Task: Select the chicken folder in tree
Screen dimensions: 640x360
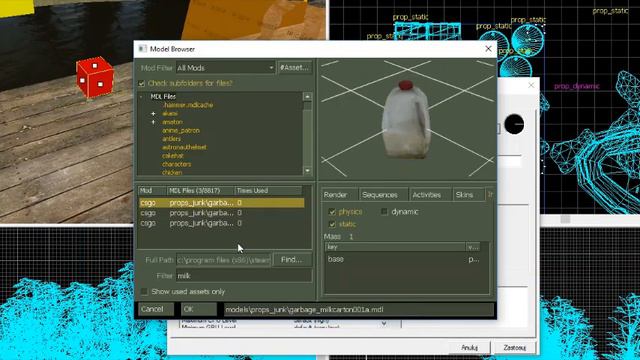Action: pos(172,172)
